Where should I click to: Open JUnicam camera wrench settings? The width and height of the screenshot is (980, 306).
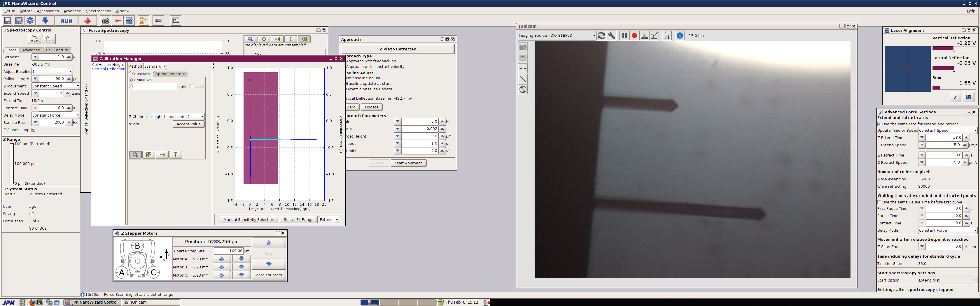pos(611,36)
